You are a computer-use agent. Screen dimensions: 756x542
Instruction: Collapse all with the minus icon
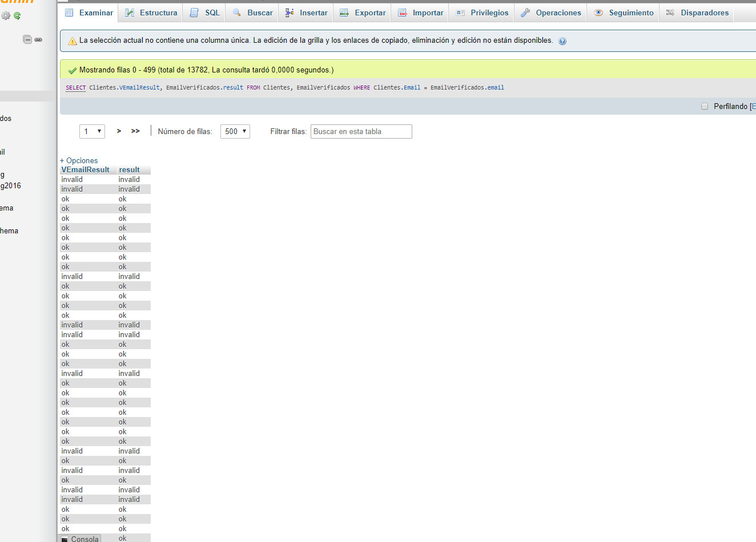(x=27, y=39)
